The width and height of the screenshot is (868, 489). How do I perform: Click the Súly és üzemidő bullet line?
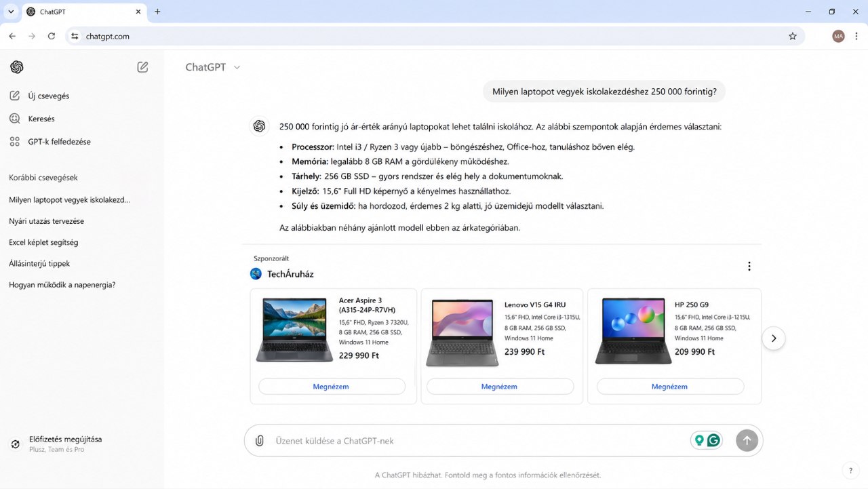448,206
